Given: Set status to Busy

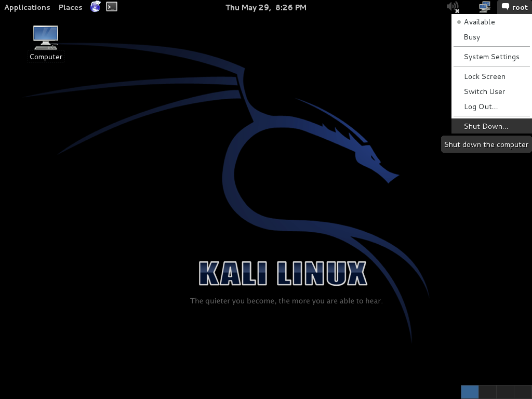Looking at the screenshot, I should click(472, 37).
